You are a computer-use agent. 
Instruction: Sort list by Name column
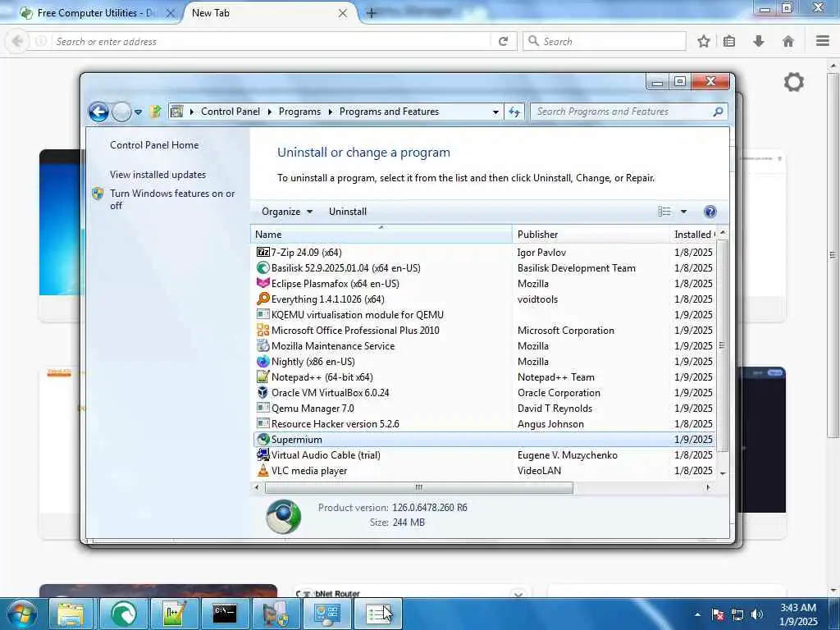pos(381,234)
